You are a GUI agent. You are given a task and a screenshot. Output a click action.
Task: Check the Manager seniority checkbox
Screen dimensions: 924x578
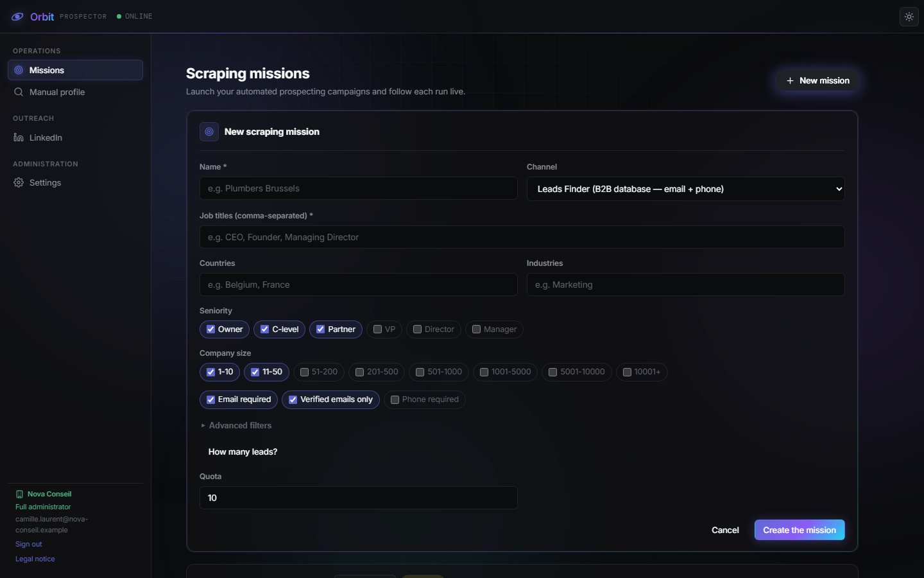[x=476, y=329]
